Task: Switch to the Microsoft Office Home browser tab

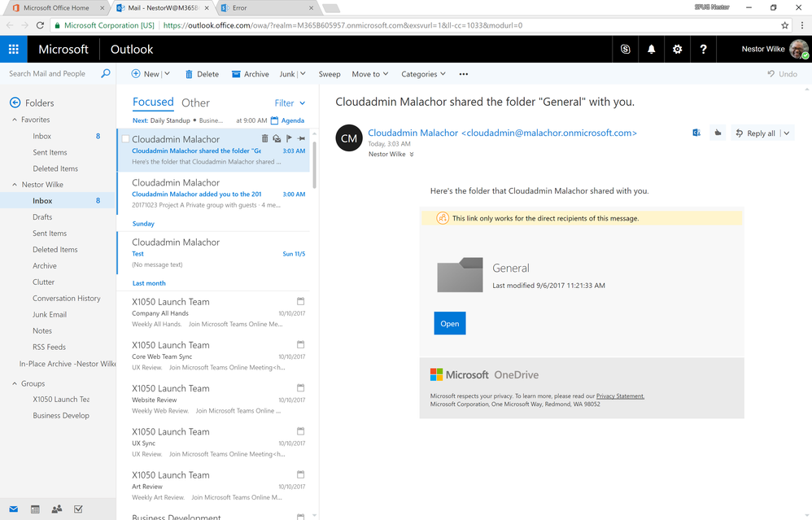Action: click(56, 8)
